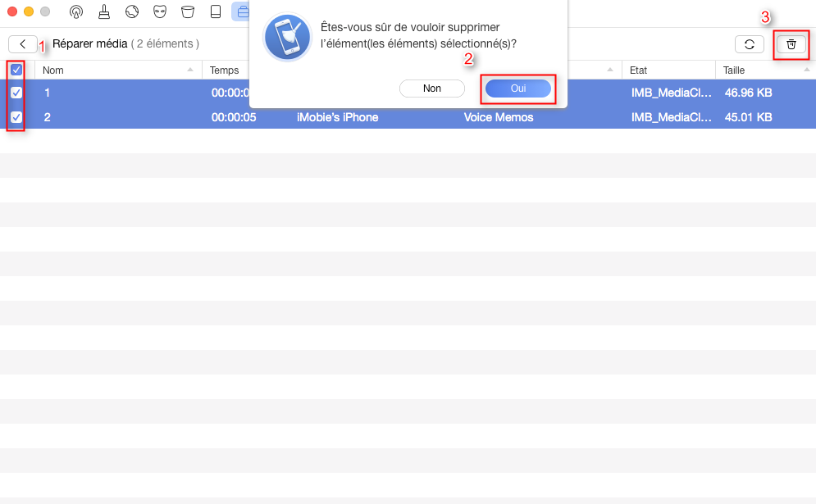The width and height of the screenshot is (816, 504).
Task: Click the 45.01 KB size cell
Action: tap(749, 117)
